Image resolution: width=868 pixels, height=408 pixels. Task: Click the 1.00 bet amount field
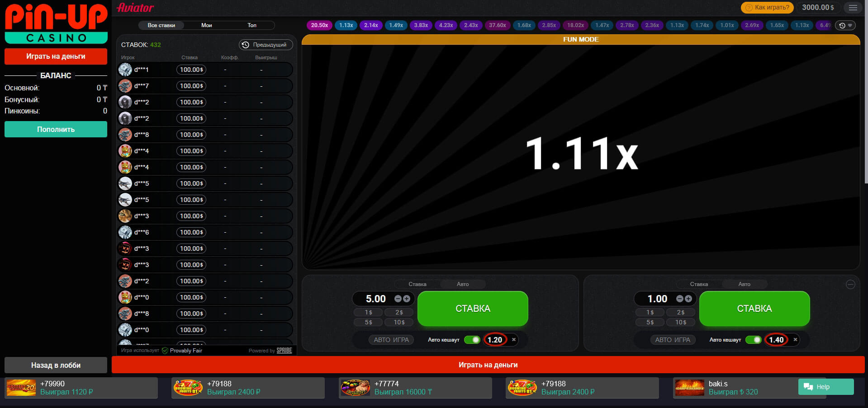[x=657, y=299]
